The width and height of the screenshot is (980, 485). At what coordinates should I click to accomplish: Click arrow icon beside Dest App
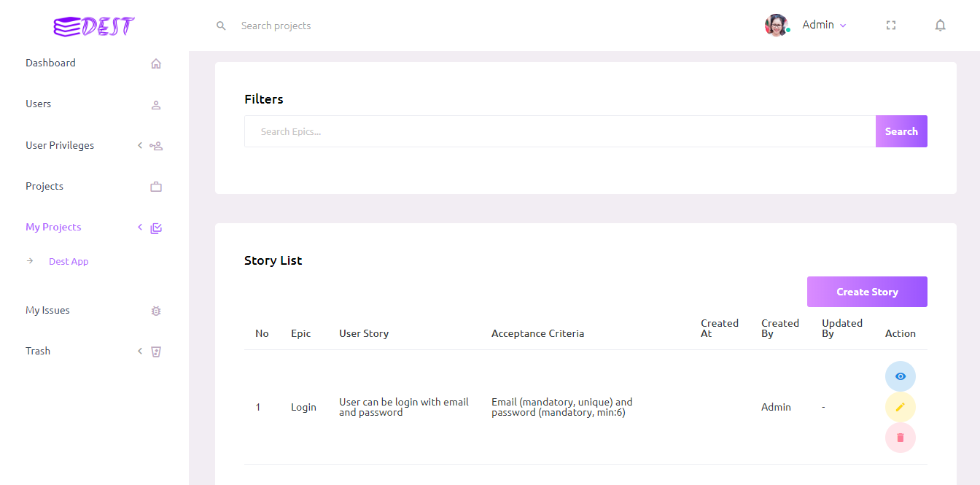click(30, 261)
